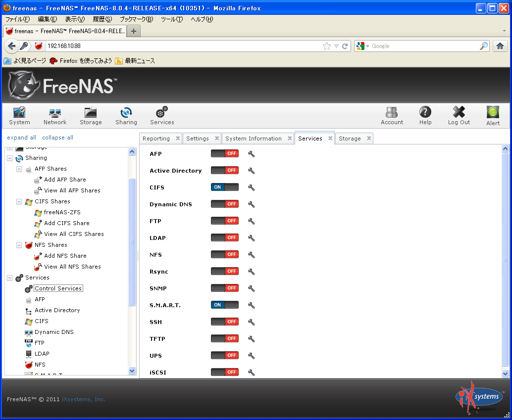Open FTP settings wrench icon
512x420 pixels.
251,221
